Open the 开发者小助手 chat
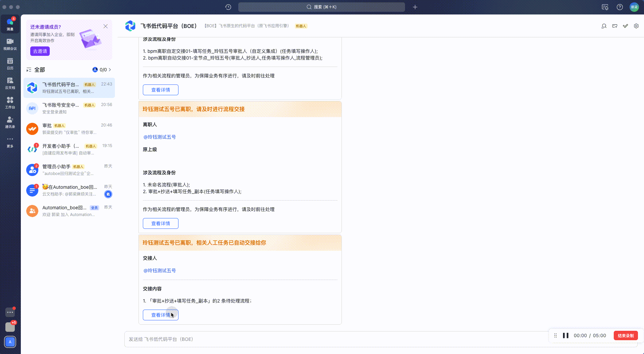 click(x=69, y=149)
